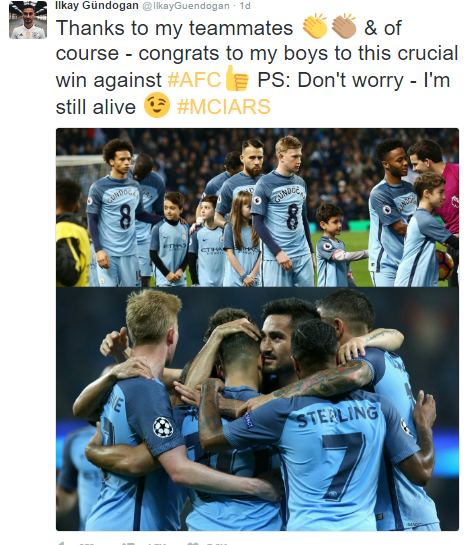Open the @IlkayGuendogan handle link
The image size is (466, 545).
186,6
